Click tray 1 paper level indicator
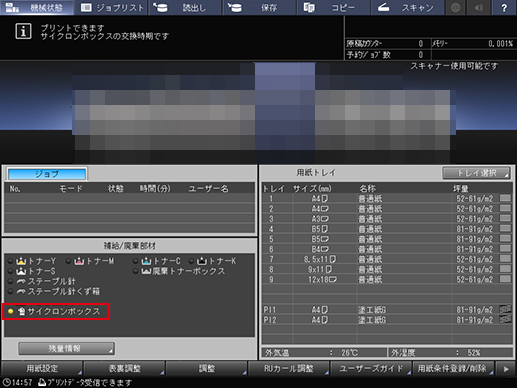 click(505, 198)
